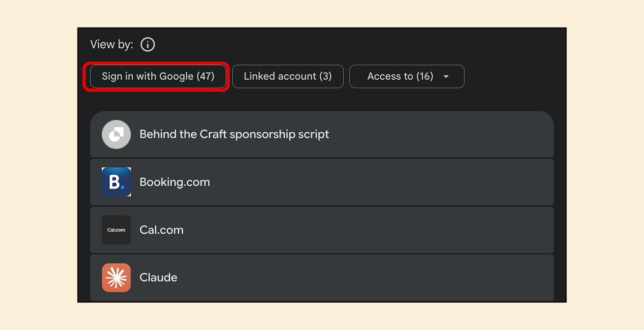Switch to Linked account (3) filter
This screenshot has width=644, height=330.
pyautogui.click(x=287, y=76)
